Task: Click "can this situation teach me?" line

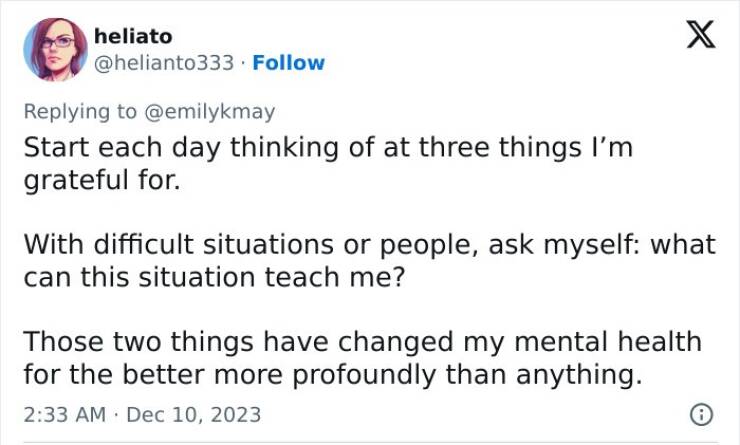Action: (x=214, y=278)
